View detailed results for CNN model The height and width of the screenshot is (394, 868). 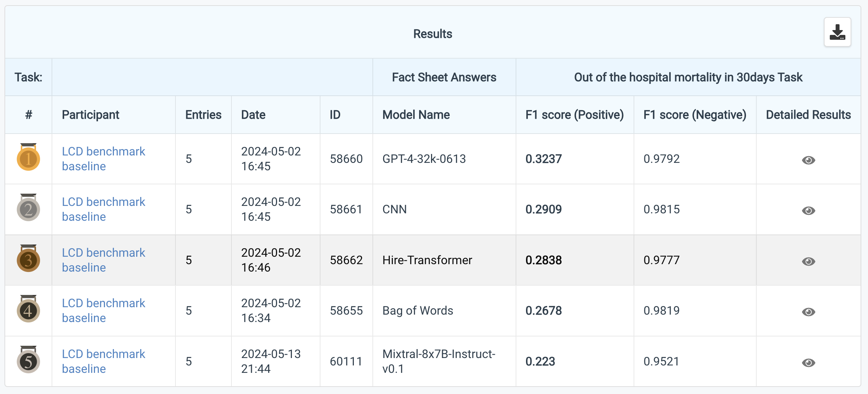808,210
